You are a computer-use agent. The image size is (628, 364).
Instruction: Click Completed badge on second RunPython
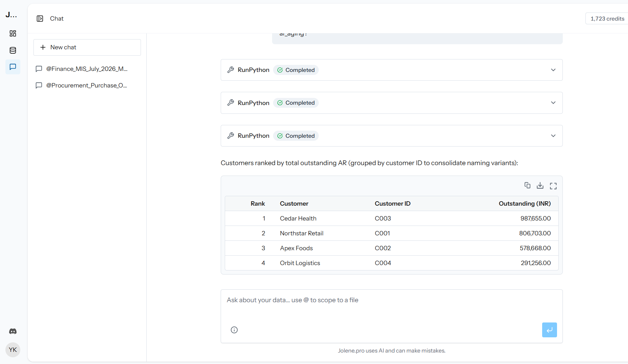pyautogui.click(x=296, y=103)
